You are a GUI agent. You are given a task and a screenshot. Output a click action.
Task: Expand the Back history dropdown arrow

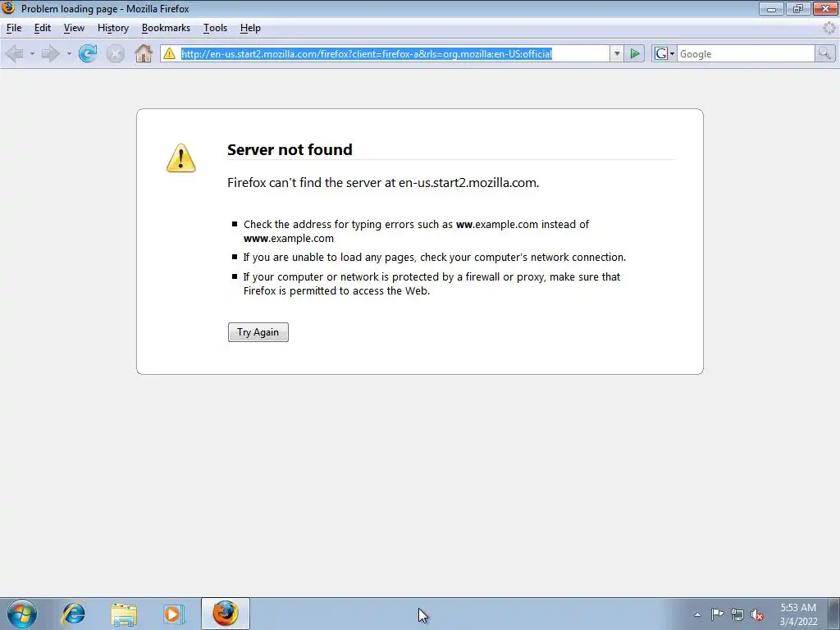tap(32, 53)
